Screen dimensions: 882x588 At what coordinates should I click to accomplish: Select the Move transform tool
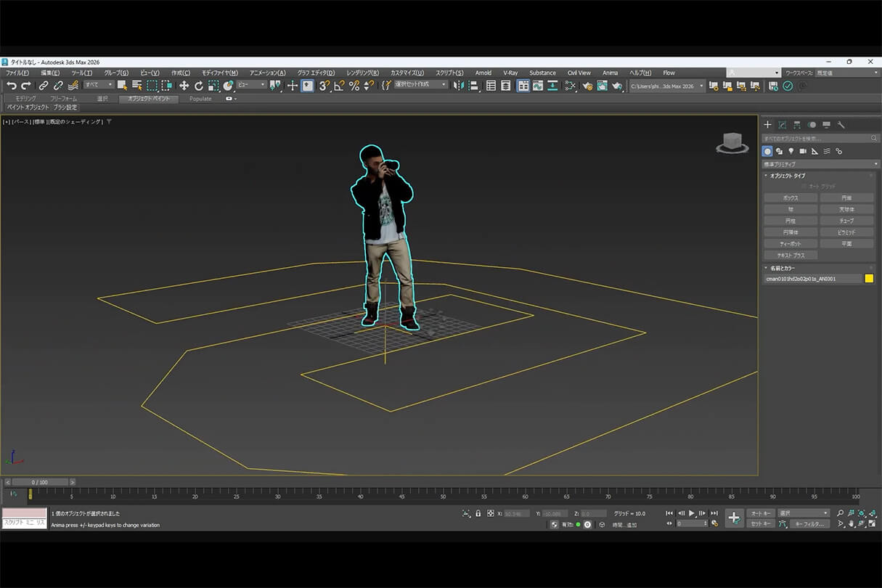tap(184, 86)
